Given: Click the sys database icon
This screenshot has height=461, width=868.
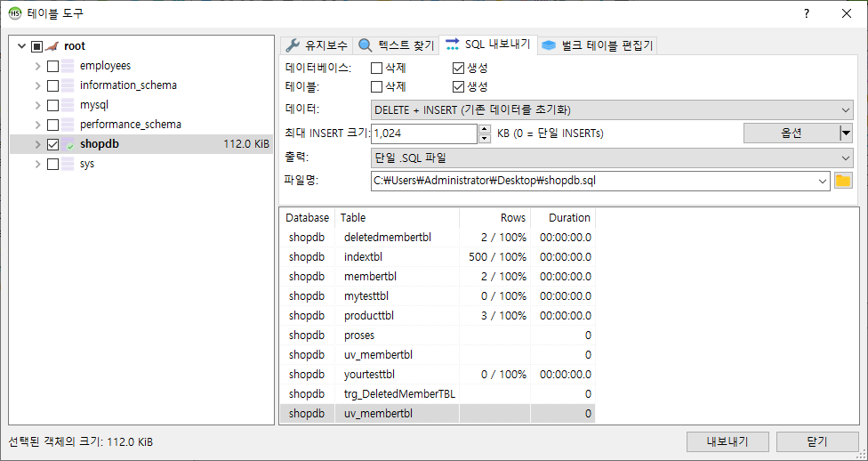Looking at the screenshot, I should click(68, 164).
